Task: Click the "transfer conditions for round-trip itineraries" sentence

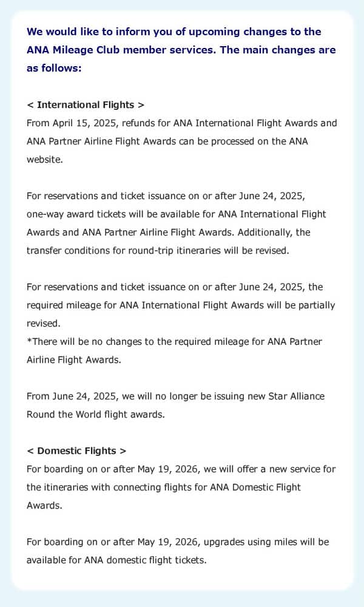Action: 158,250
